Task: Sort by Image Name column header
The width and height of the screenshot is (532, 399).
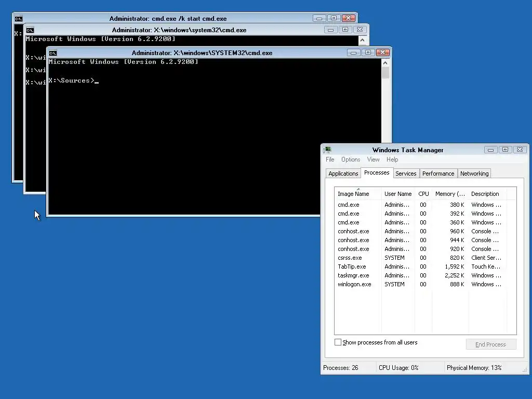Action: click(358, 194)
